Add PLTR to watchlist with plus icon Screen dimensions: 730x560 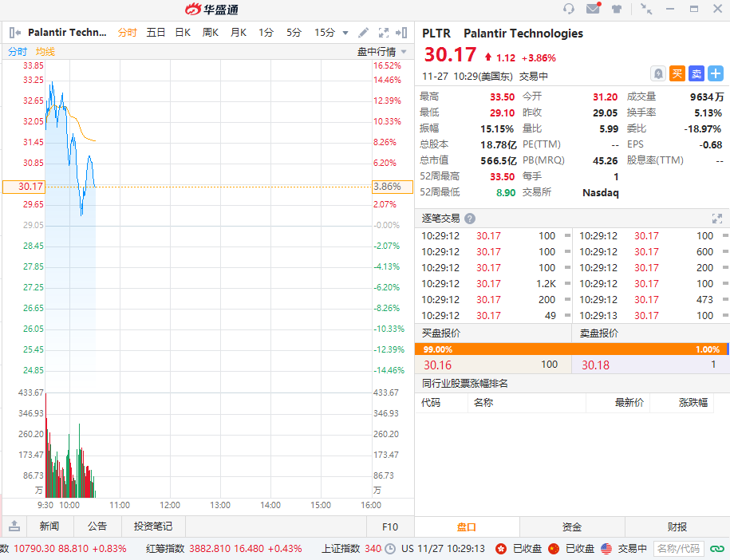[716, 73]
